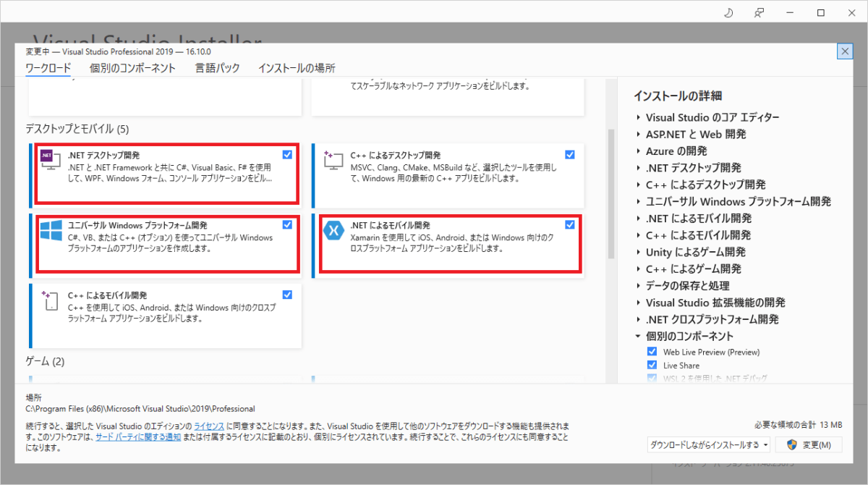The image size is (868, 485).
Task: Open the theme toggle icon in title bar
Action: 728,12
